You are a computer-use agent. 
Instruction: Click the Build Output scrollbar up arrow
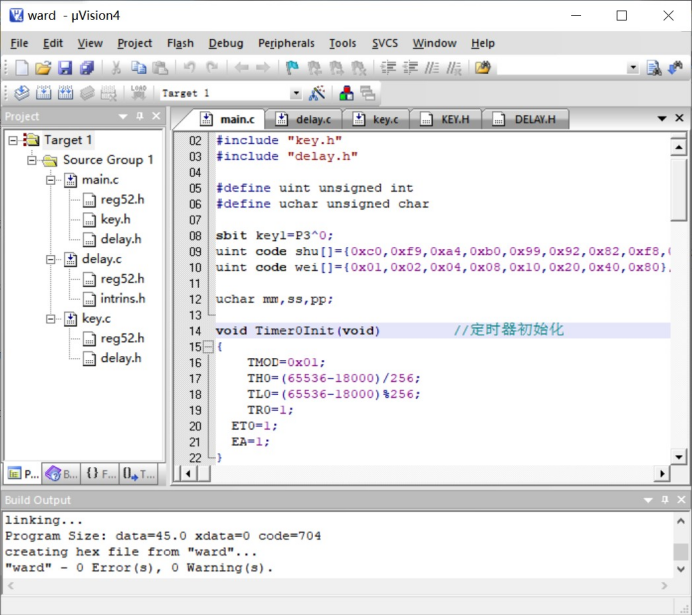(681, 521)
